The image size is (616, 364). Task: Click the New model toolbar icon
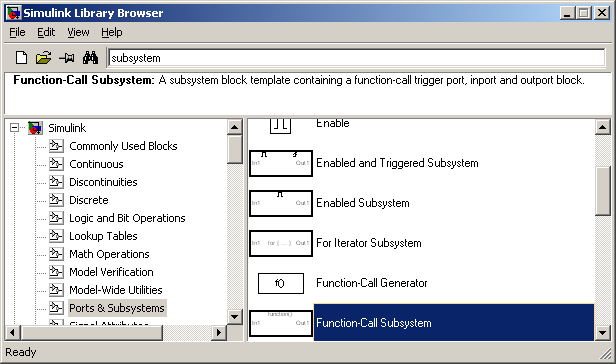[22, 58]
